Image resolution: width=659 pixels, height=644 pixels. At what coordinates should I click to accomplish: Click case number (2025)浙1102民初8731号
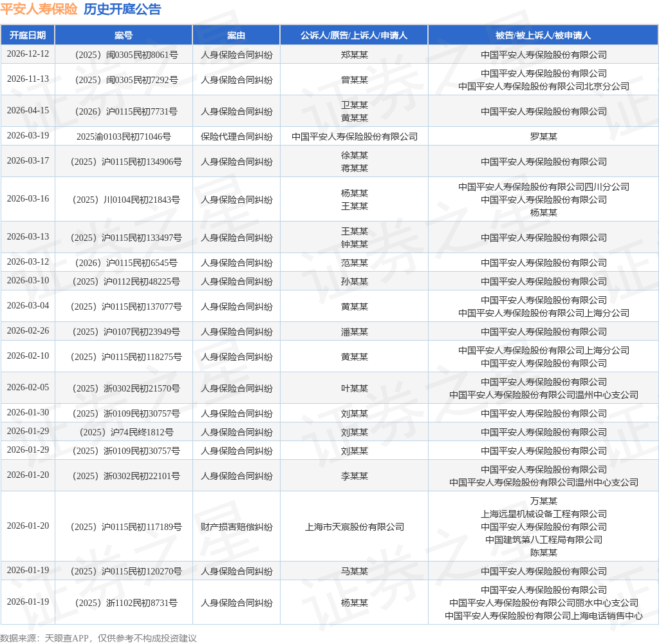tap(127, 603)
